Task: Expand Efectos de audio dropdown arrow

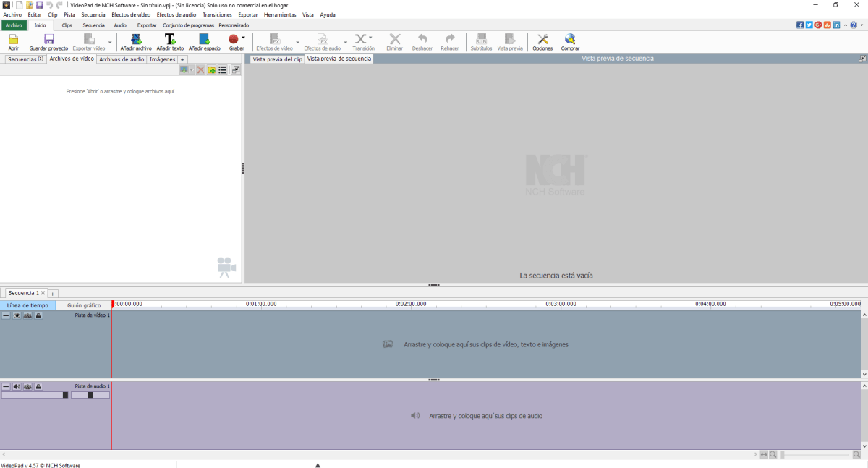Action: click(345, 42)
